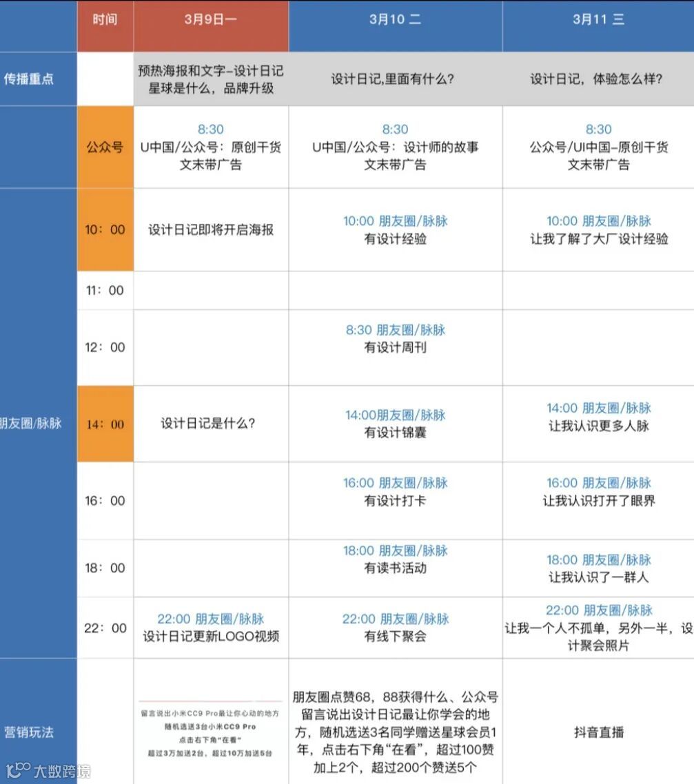The width and height of the screenshot is (694, 784).
Task: Click the cell 让我一个人不孤单,另外一半
Action: click(x=598, y=628)
